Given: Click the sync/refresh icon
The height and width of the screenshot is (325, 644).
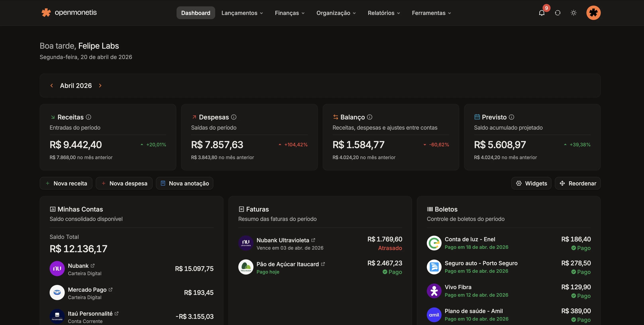Looking at the screenshot, I should coord(558,13).
